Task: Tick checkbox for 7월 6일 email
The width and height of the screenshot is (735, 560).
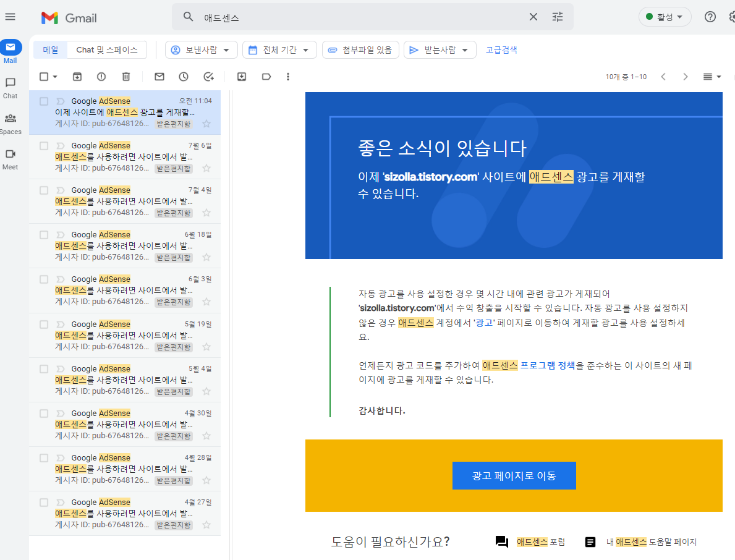Action: pyautogui.click(x=44, y=146)
